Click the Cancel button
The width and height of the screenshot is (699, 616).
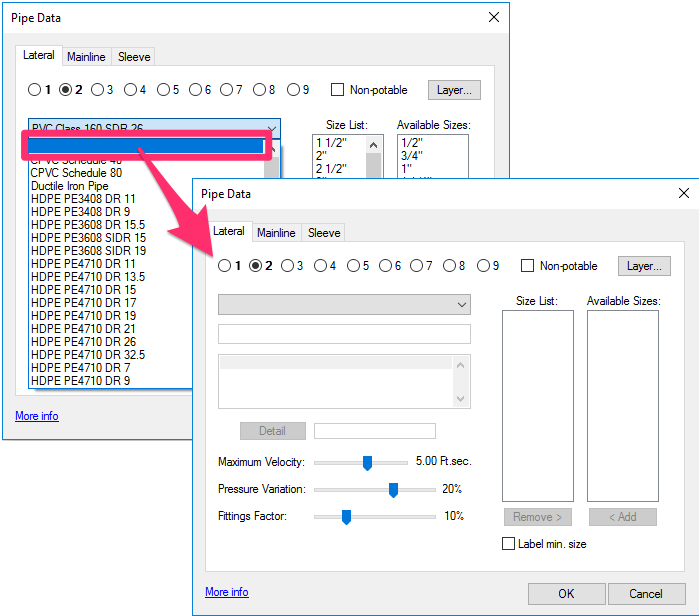(x=646, y=594)
